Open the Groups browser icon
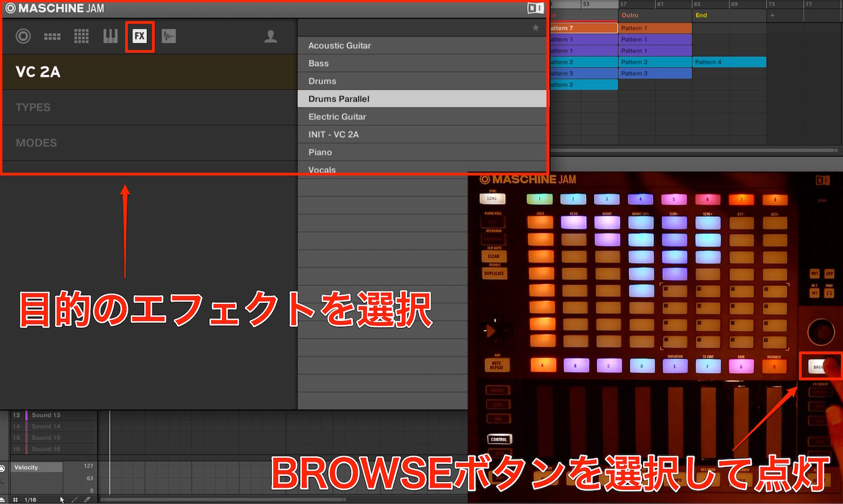 [52, 36]
